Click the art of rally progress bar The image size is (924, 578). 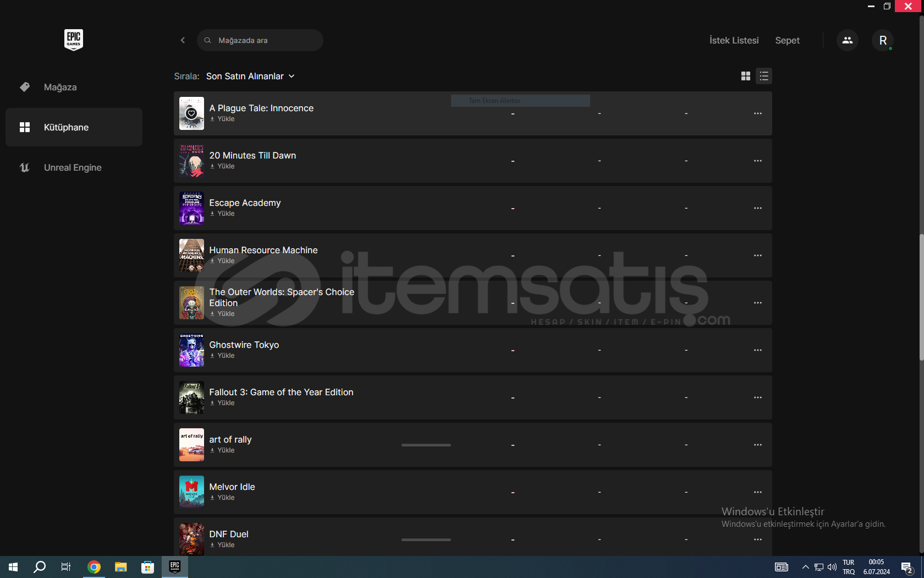coord(426,445)
